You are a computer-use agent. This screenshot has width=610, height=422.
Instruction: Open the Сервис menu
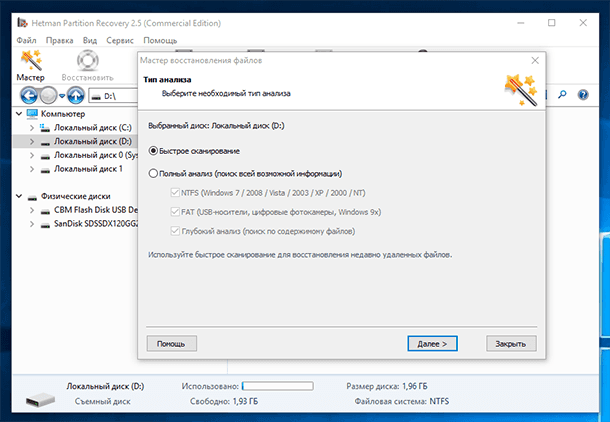click(x=120, y=40)
